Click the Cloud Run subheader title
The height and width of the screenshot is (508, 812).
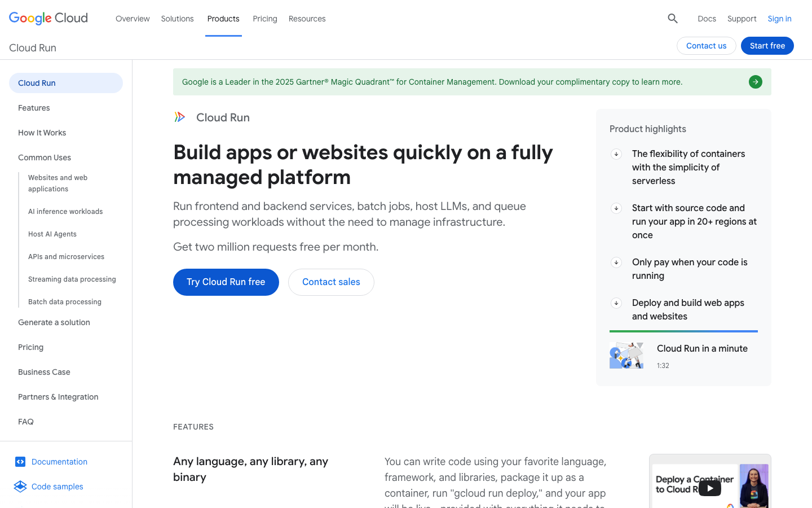[x=33, y=48]
